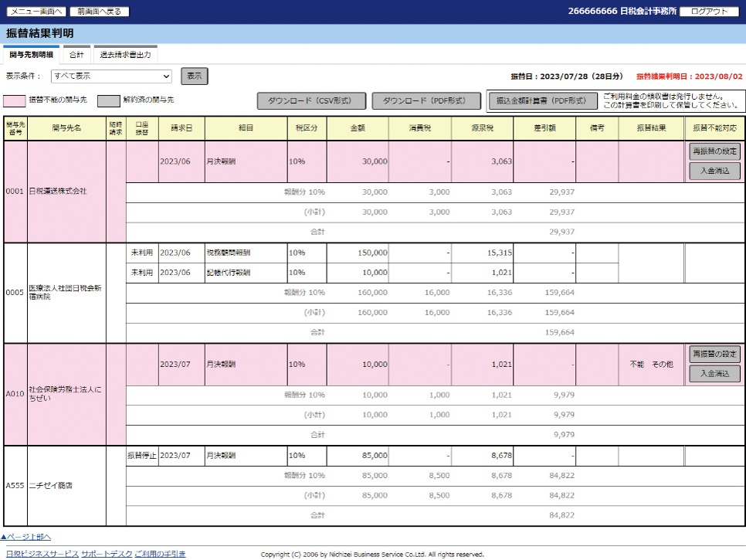Switch to the 合計 tab
This screenshot has width=746, height=560.
point(76,55)
